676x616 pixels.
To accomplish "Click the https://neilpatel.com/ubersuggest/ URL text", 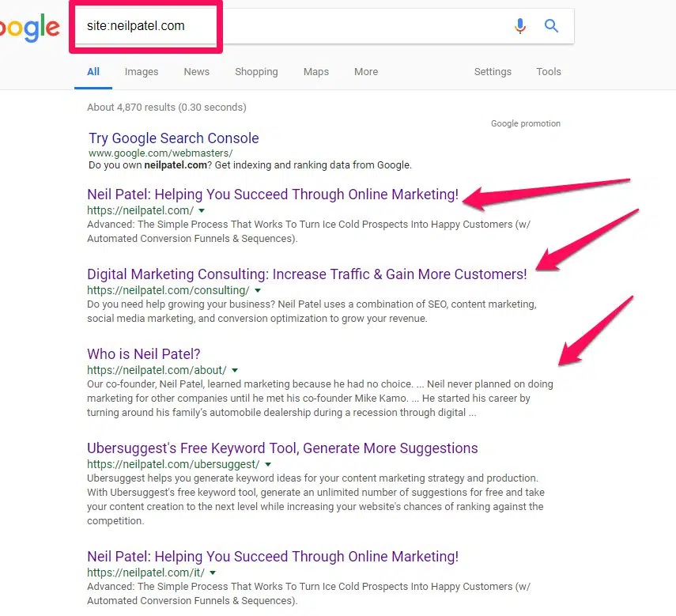I will tap(173, 464).
